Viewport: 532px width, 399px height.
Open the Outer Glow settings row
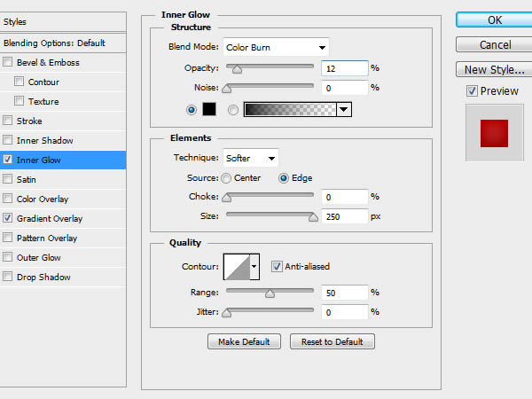pyautogui.click(x=63, y=257)
